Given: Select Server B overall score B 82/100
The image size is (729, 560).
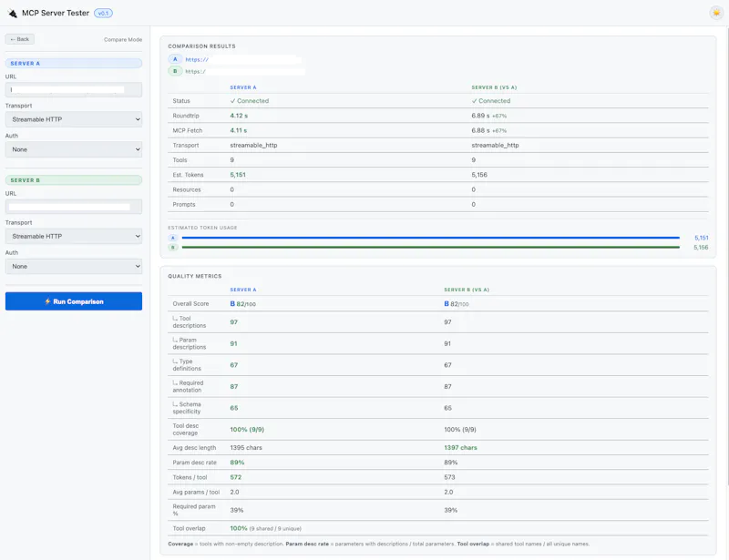Looking at the screenshot, I should (457, 304).
